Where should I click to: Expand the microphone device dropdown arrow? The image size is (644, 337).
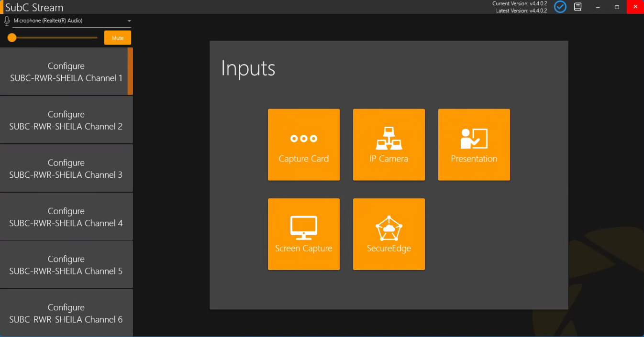coord(129,21)
